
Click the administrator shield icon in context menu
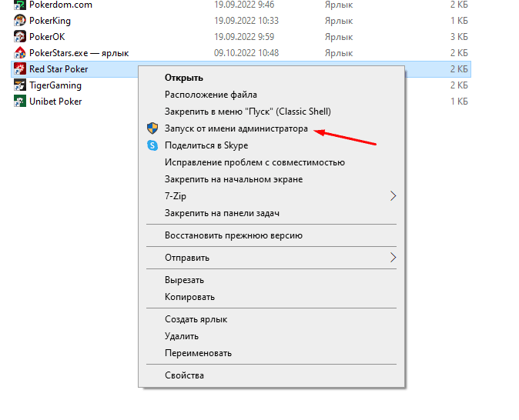[x=152, y=128]
